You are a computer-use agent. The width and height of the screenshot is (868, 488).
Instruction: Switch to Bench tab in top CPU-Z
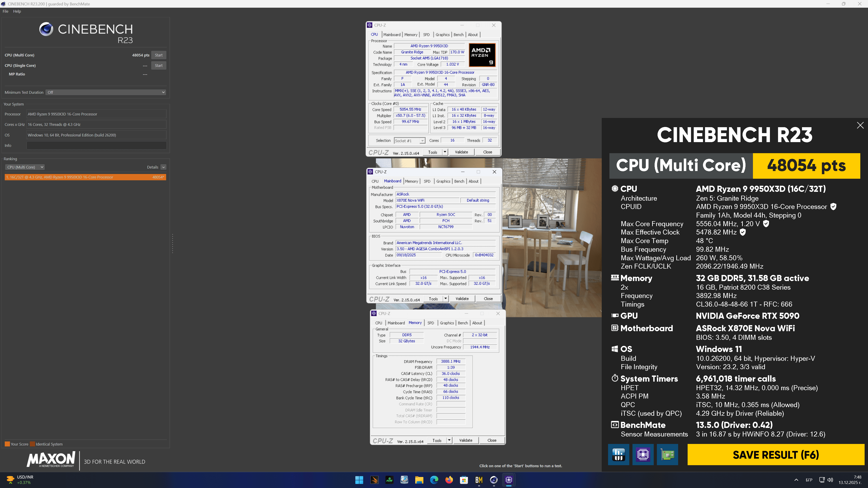[458, 35]
